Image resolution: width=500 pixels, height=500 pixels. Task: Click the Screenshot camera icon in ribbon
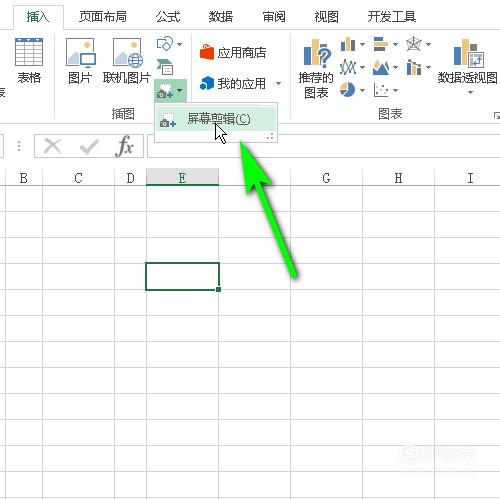pyautogui.click(x=165, y=91)
